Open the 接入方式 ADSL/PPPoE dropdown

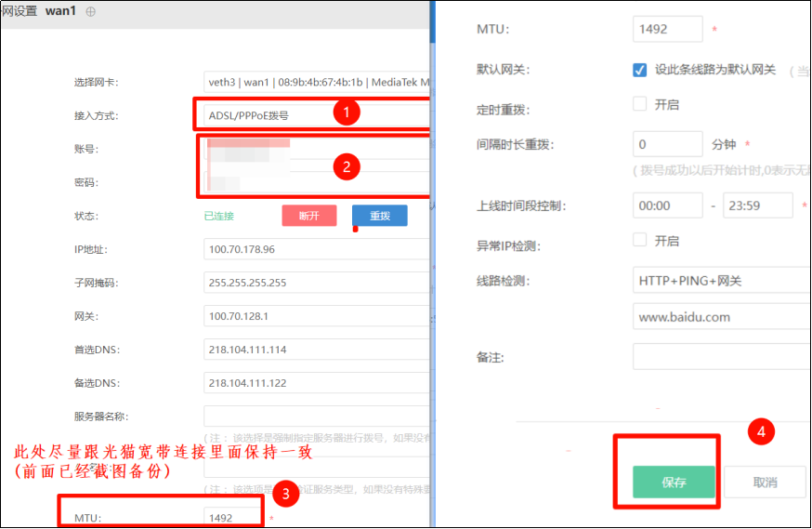pyautogui.click(x=317, y=115)
